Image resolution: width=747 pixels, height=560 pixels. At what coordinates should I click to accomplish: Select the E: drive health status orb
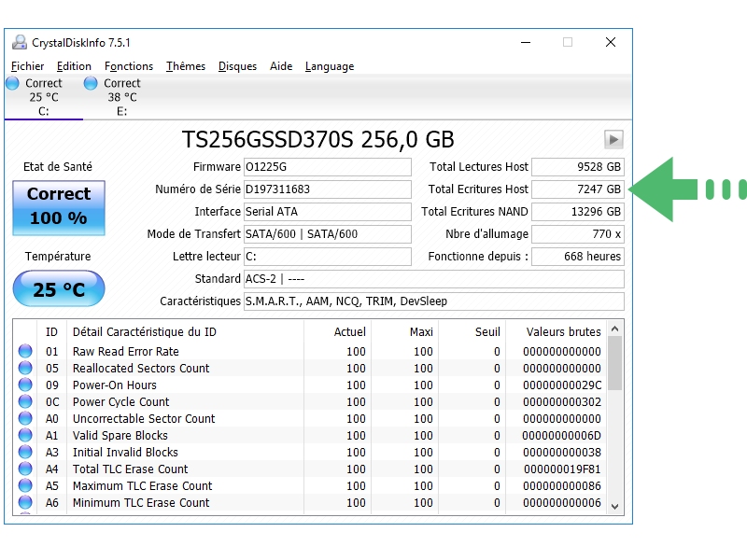click(91, 83)
